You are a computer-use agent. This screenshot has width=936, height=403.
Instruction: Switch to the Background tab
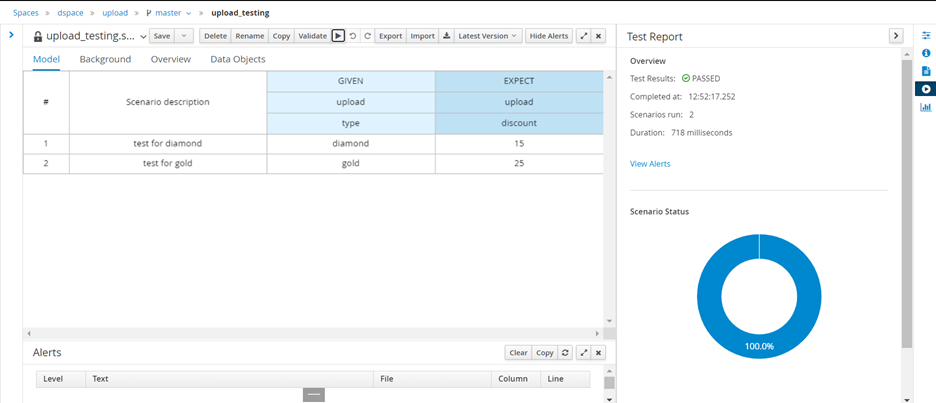[105, 59]
